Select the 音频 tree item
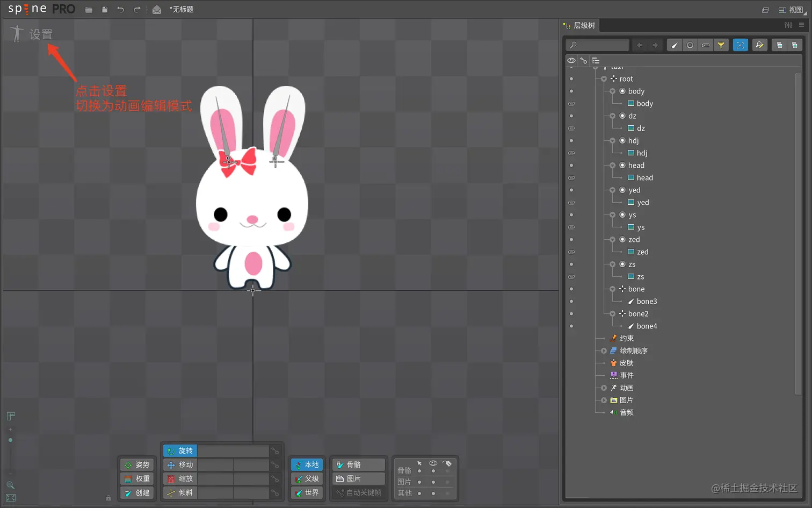812x508 pixels. [622, 412]
